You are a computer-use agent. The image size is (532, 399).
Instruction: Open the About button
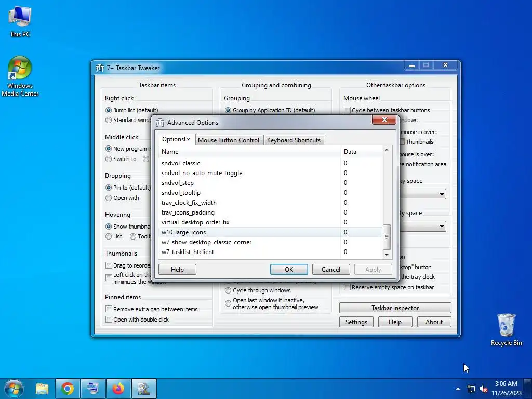click(x=434, y=322)
